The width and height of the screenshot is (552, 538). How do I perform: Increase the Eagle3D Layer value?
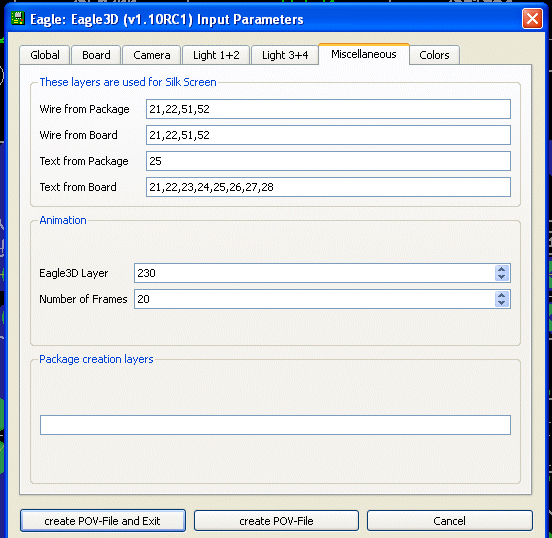coord(502,269)
